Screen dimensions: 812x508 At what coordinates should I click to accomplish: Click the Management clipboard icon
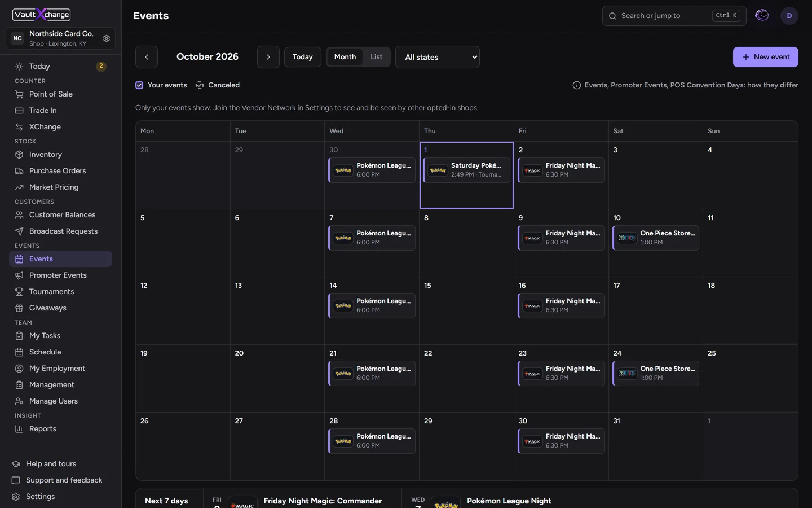pyautogui.click(x=19, y=384)
